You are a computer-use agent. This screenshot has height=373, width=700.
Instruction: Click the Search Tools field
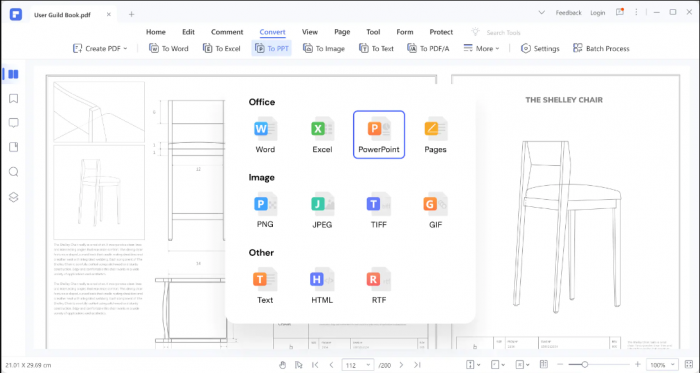pyautogui.click(x=496, y=33)
